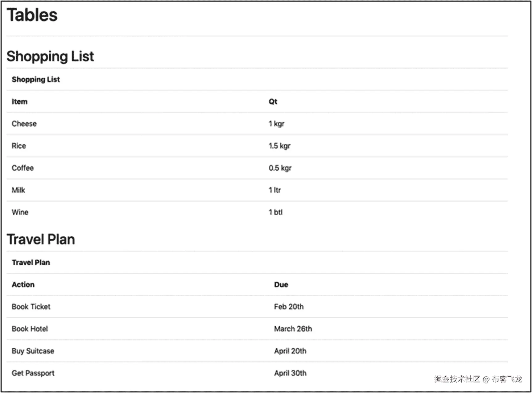Select the April 30th due date

tap(290, 373)
